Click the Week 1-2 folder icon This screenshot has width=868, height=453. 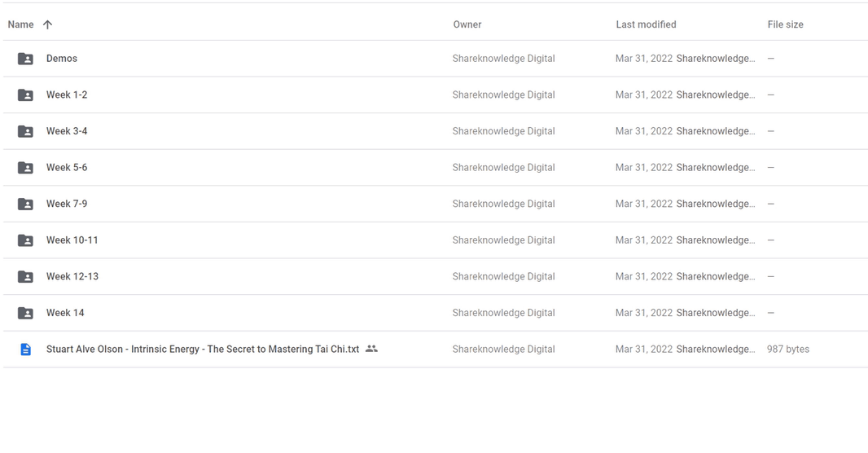pyautogui.click(x=25, y=95)
